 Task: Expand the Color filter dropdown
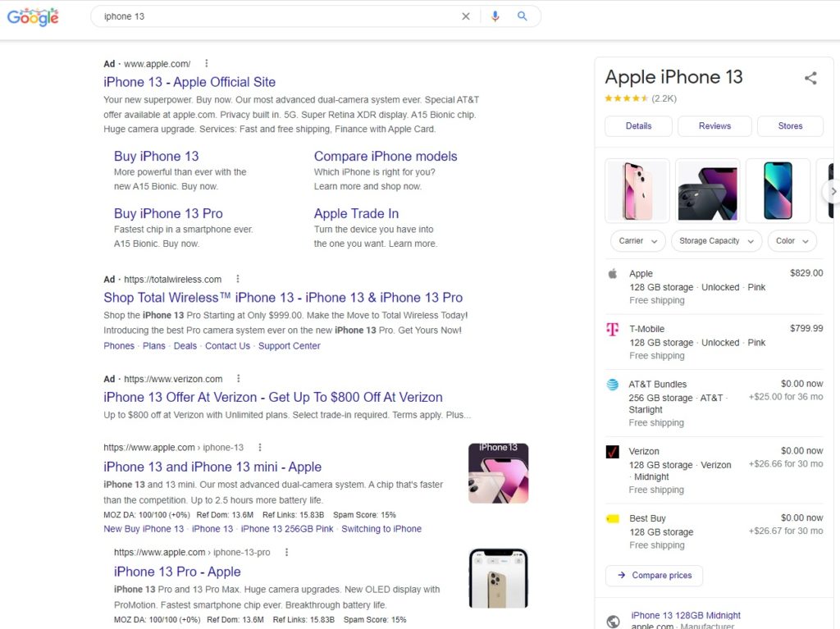point(792,241)
